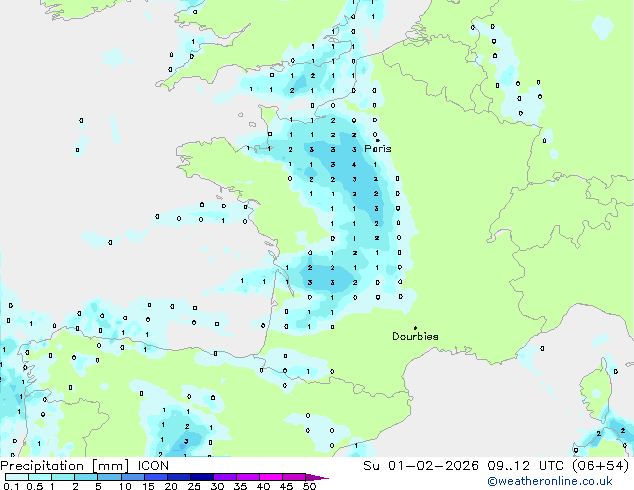Click the legend label '10'
This screenshot has height=490, width=634.
coord(125,486)
